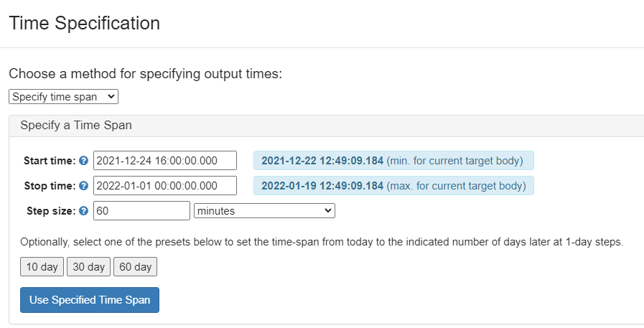Image resolution: width=644 pixels, height=328 pixels.
Task: Apply the 60 day preset
Action: click(x=135, y=267)
